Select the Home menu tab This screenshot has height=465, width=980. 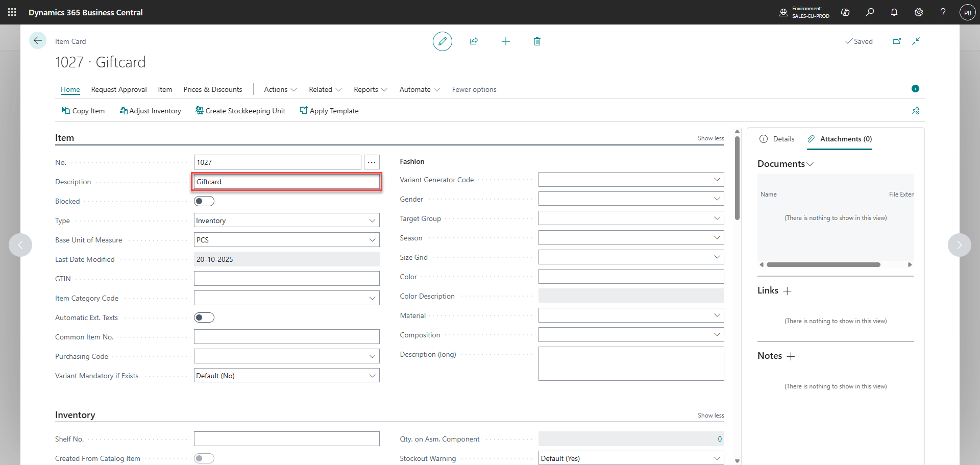pos(70,89)
